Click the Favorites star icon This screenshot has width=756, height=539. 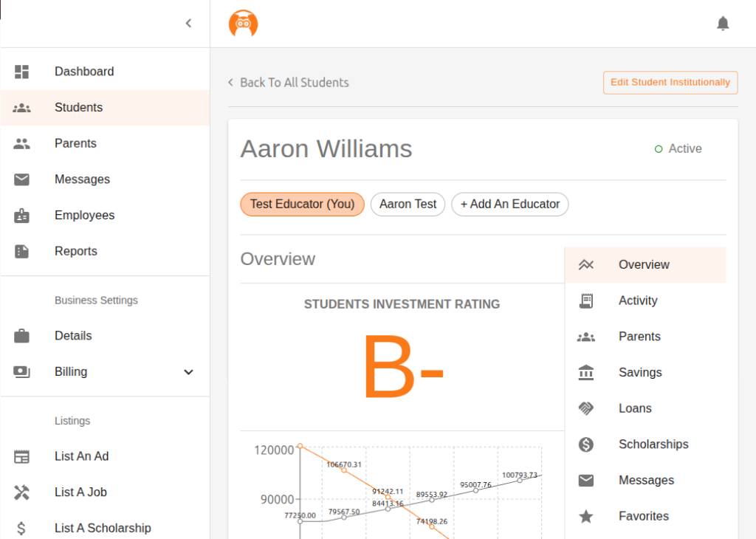click(586, 516)
